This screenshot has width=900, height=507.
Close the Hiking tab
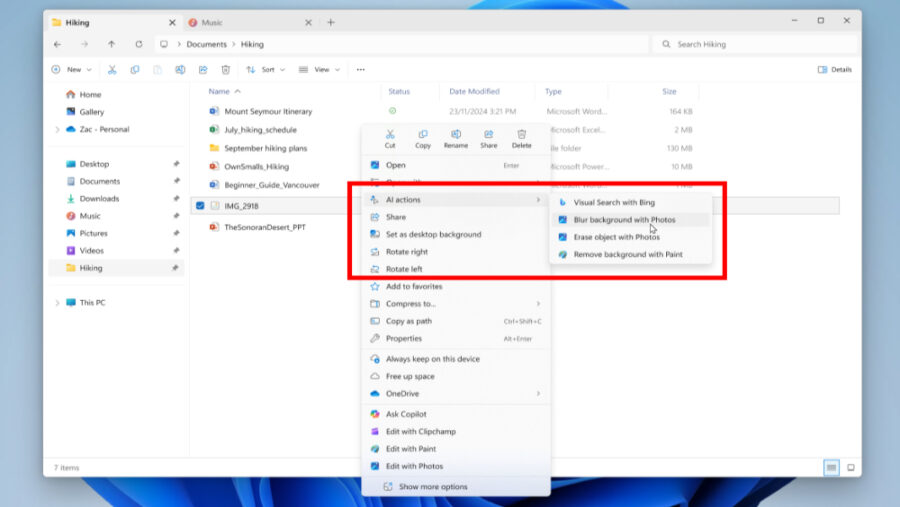[172, 22]
